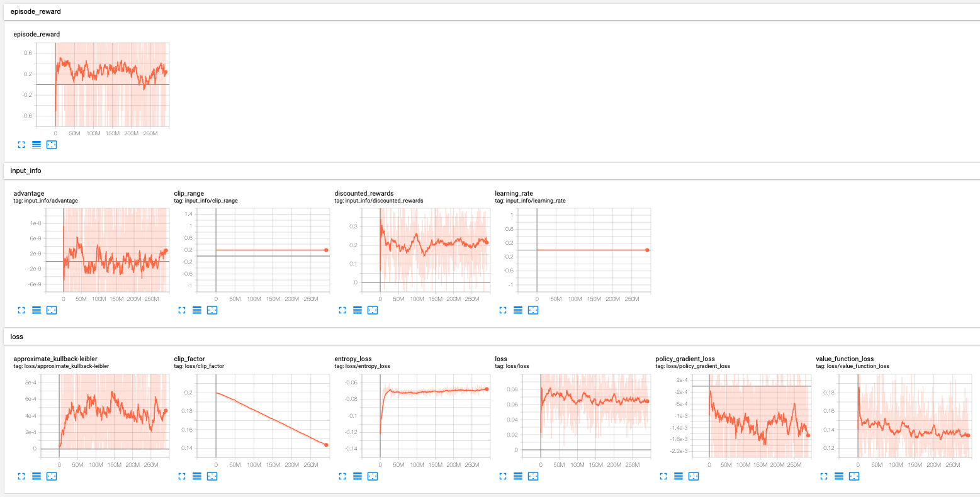Viewport: 980px width, 497px height.
Task: Select text 'tag: loss/approximate_kullback-leibler'
Action: [x=61, y=366]
